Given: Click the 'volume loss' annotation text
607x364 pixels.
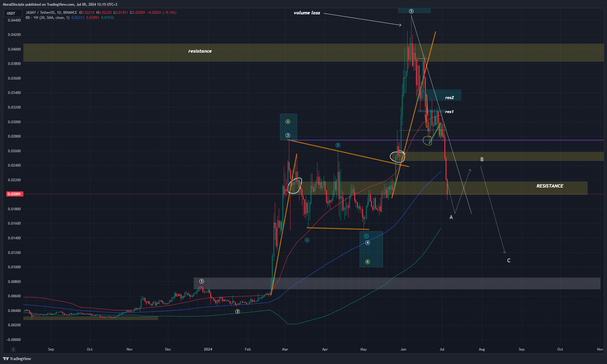Looking at the screenshot, I should pos(307,13).
